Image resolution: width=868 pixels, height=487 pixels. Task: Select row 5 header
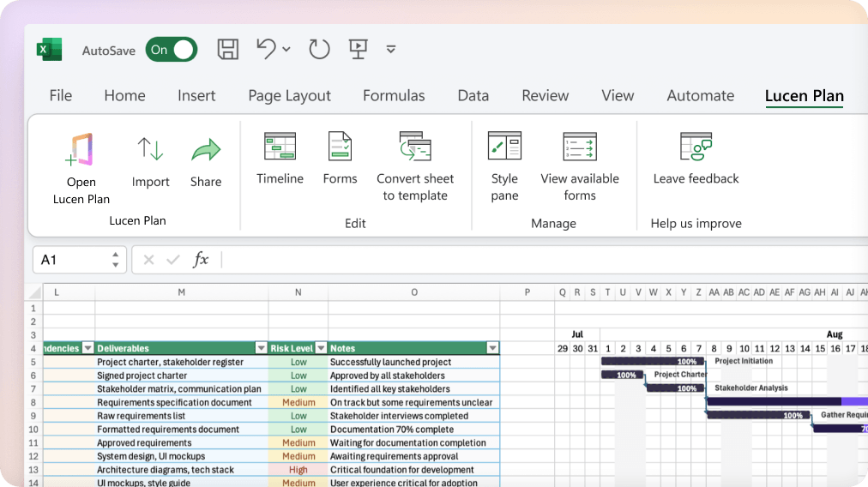33,362
